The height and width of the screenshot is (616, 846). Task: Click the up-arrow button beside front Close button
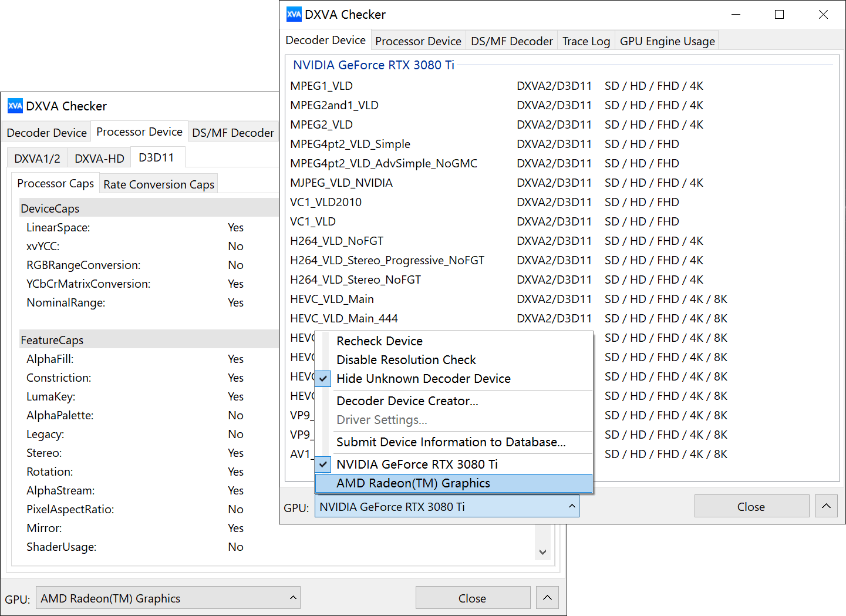[826, 506]
